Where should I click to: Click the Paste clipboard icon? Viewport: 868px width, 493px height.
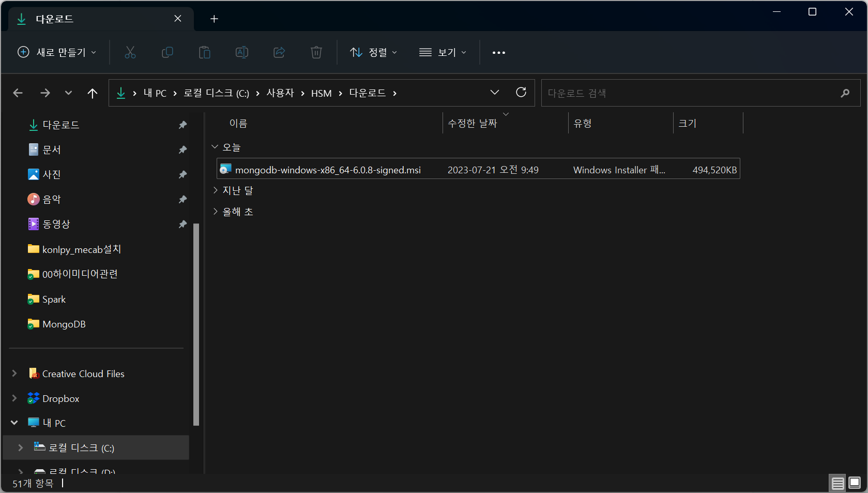tap(204, 52)
